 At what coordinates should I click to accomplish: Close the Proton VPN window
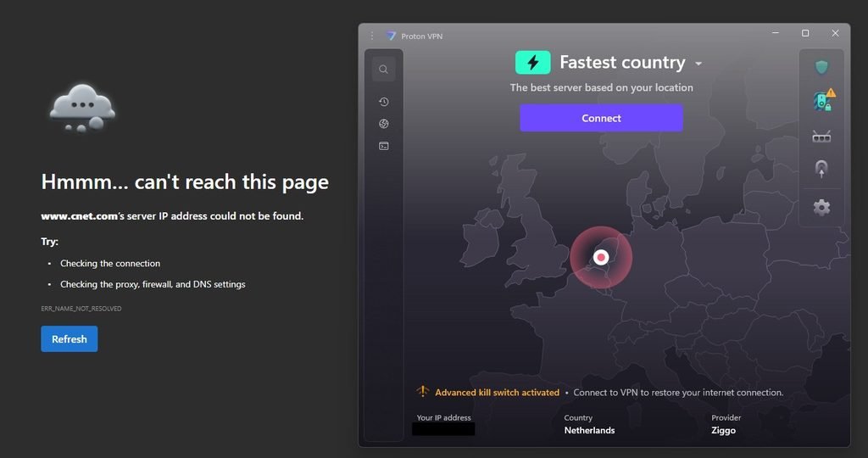click(835, 33)
